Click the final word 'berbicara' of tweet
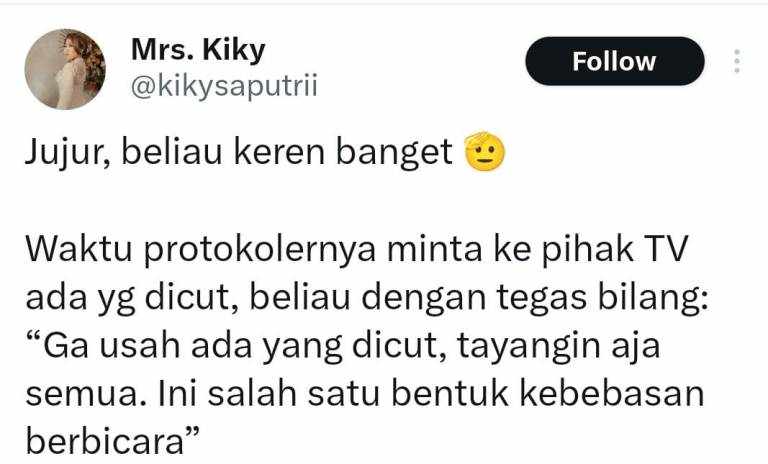 (x=104, y=441)
